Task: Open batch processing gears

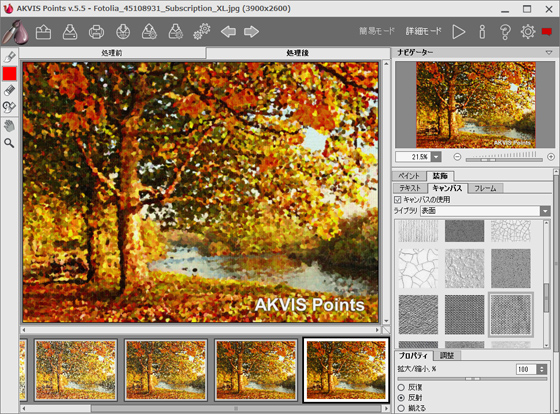Action: [202, 32]
